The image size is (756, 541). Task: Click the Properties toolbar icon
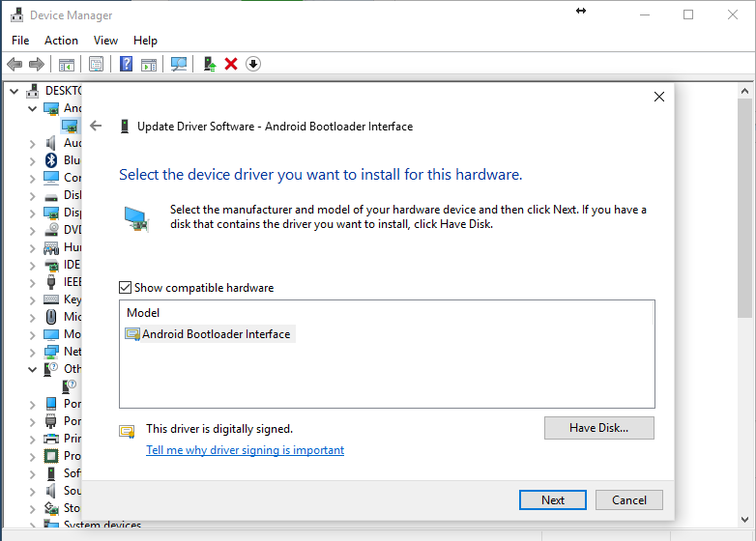[96, 64]
